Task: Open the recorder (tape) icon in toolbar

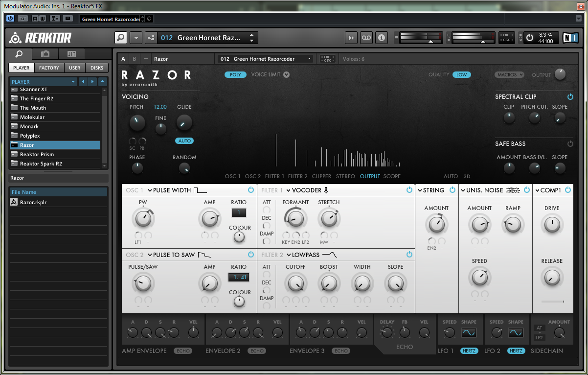Action: 366,38
